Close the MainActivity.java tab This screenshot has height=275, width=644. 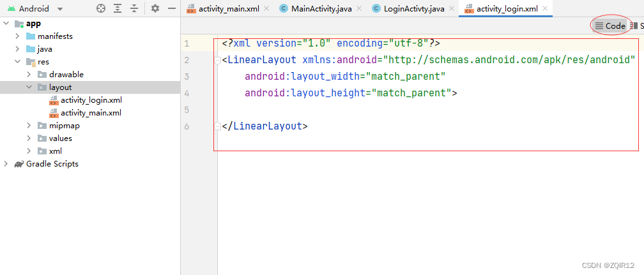coord(359,9)
